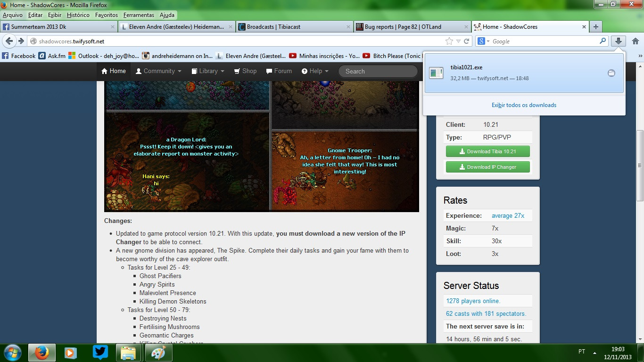The height and width of the screenshot is (362, 644).
Task: Open the Histórico menu
Action: [x=78, y=15]
